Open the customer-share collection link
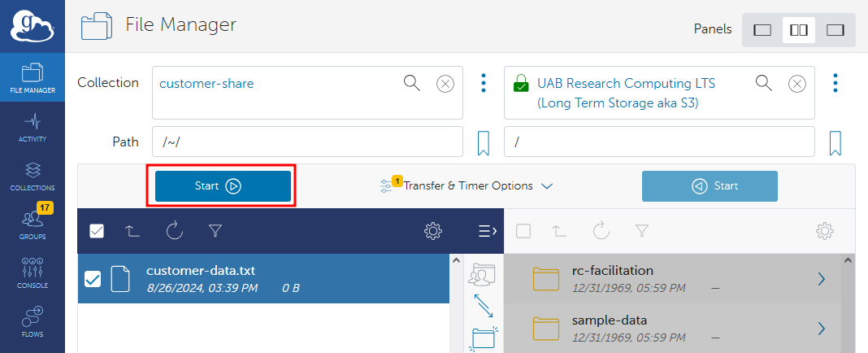The image size is (868, 353). pyautogui.click(x=206, y=83)
